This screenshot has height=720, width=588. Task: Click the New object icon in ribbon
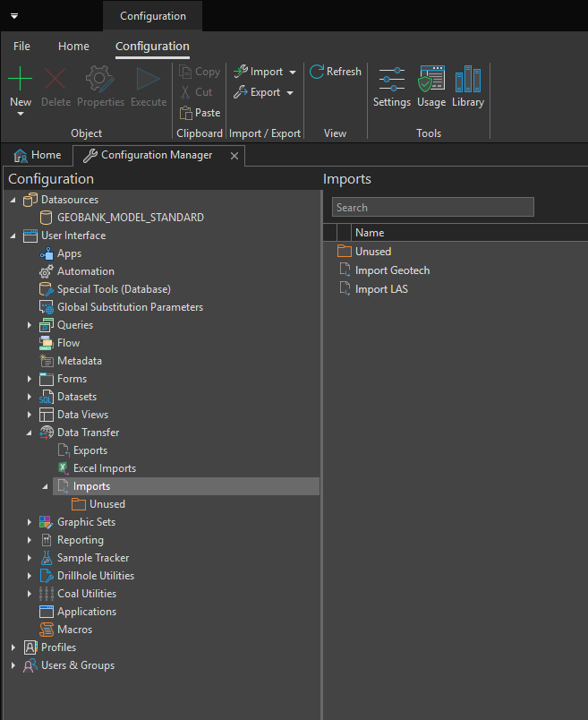point(20,80)
